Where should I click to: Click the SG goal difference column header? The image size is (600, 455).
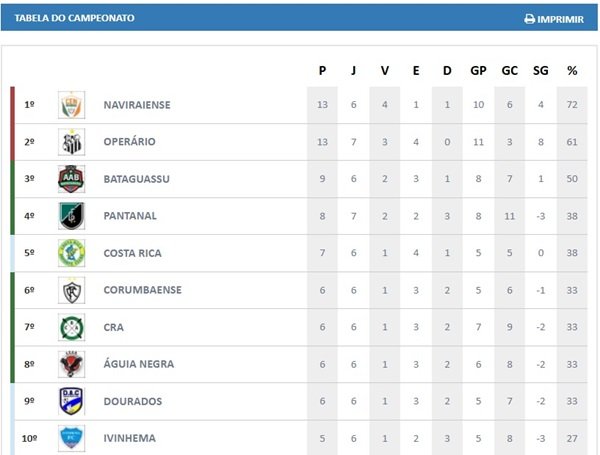coord(541,71)
